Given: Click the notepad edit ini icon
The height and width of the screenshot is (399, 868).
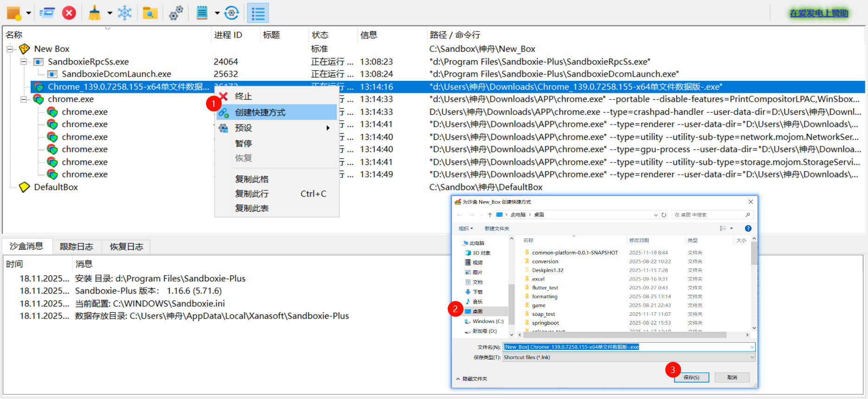Looking at the screenshot, I should (x=202, y=13).
